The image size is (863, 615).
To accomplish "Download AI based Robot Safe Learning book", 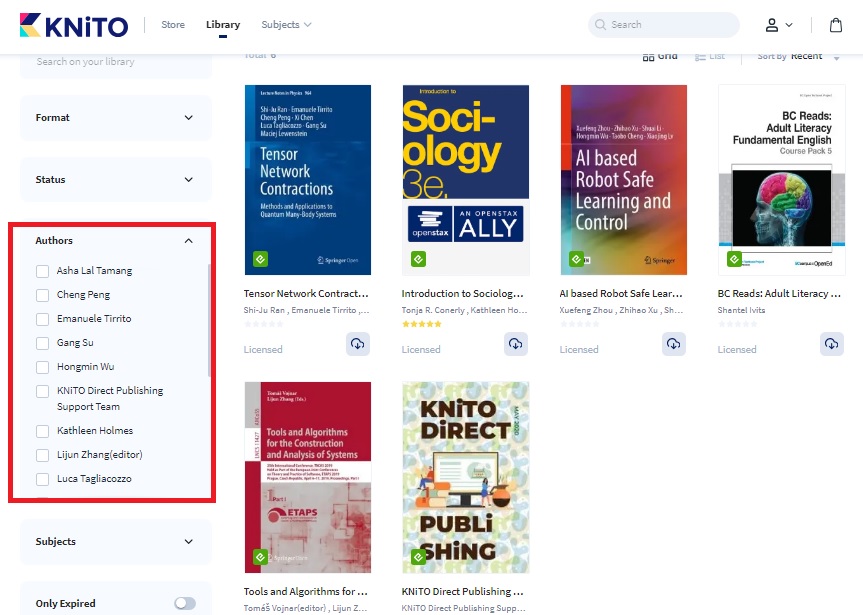I will [x=674, y=344].
